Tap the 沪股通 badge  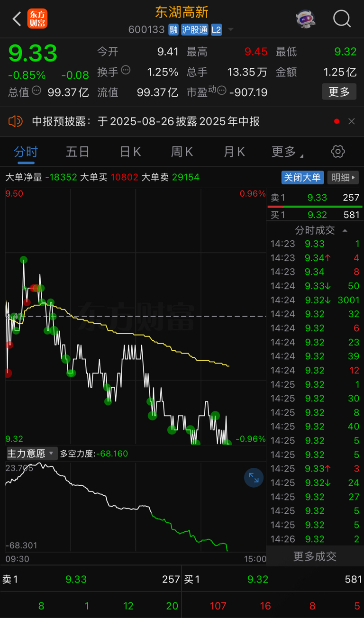[x=194, y=30]
